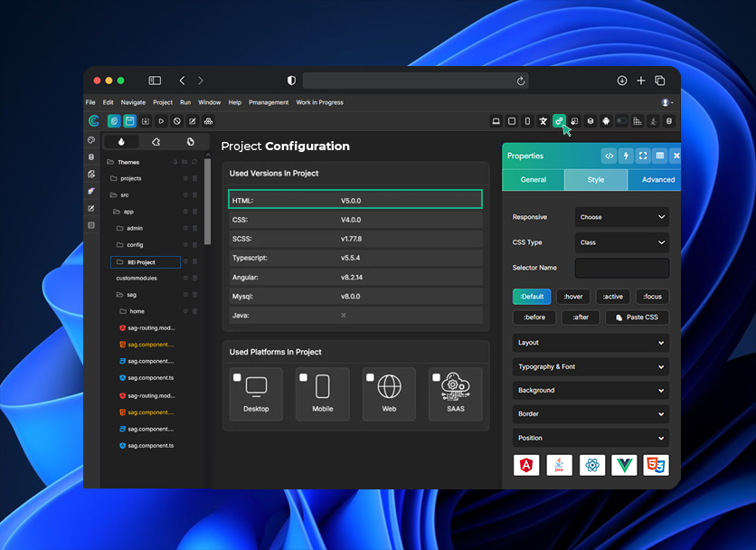Select the :focus state button

click(x=652, y=297)
